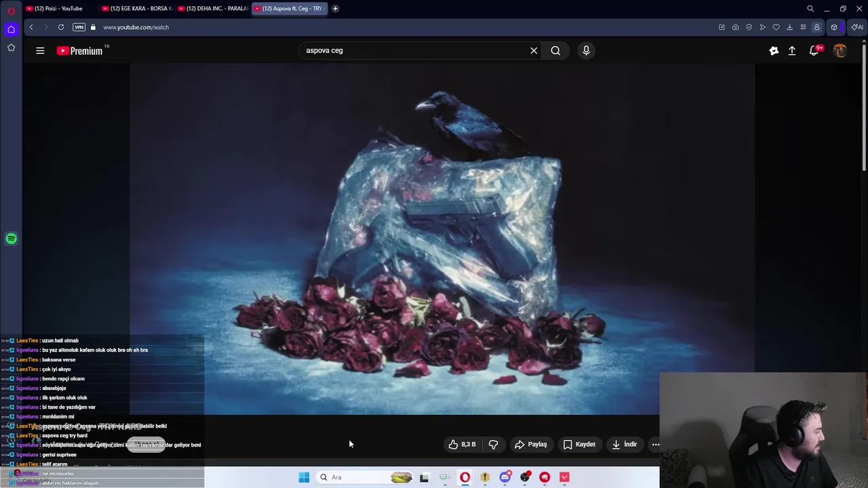Open a new browser tab
Viewport: 868px width, 488px height.
click(335, 8)
